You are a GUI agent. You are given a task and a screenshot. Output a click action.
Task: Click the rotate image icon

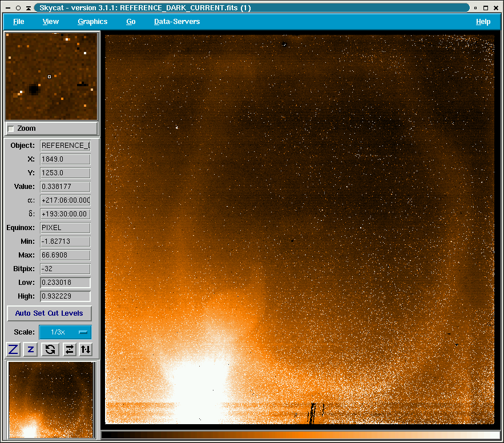(x=50, y=349)
